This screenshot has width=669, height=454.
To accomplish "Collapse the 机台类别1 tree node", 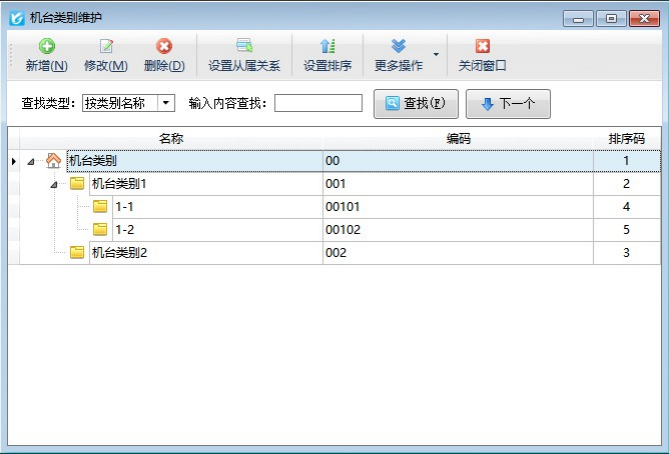I will pyautogui.click(x=53, y=184).
